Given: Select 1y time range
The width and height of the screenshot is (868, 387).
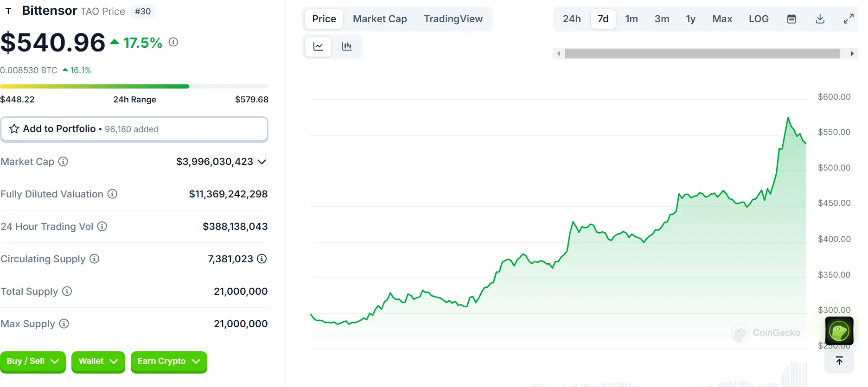Looking at the screenshot, I should click(691, 19).
